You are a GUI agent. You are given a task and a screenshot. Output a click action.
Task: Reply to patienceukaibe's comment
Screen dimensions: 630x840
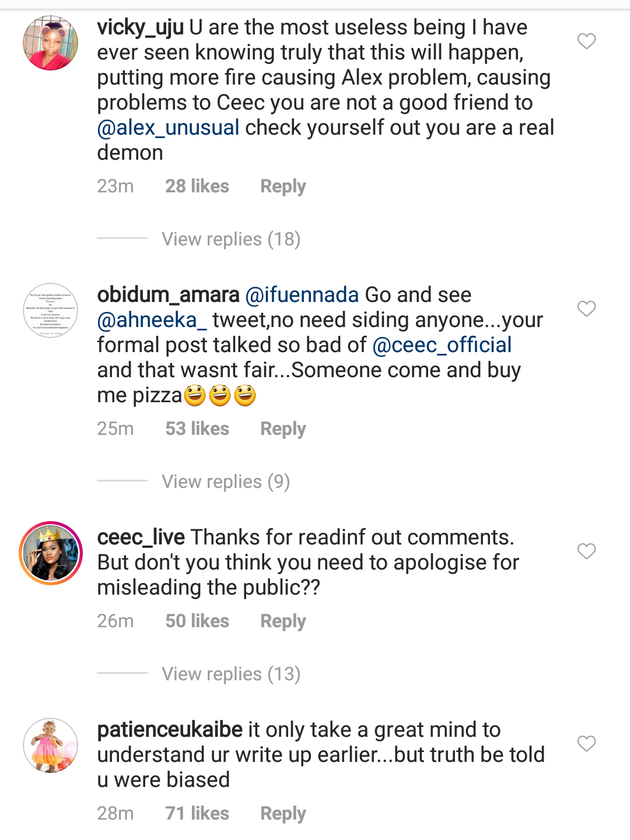click(x=283, y=814)
